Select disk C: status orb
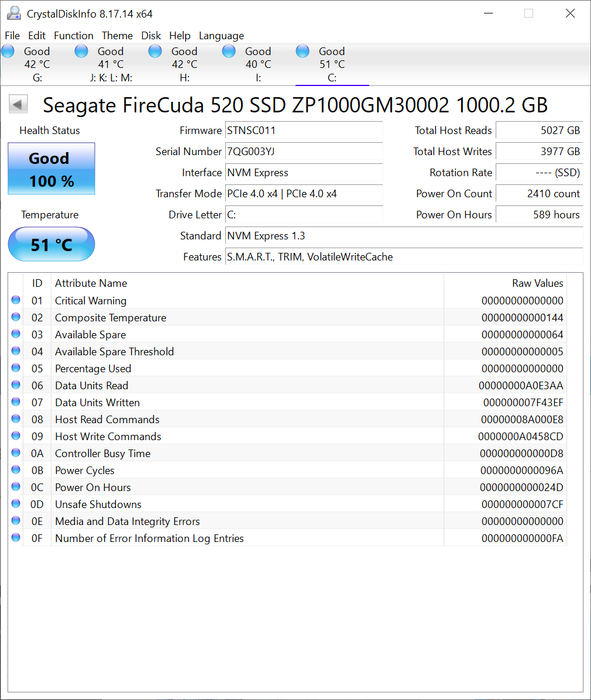The width and height of the screenshot is (591, 700). 302,51
